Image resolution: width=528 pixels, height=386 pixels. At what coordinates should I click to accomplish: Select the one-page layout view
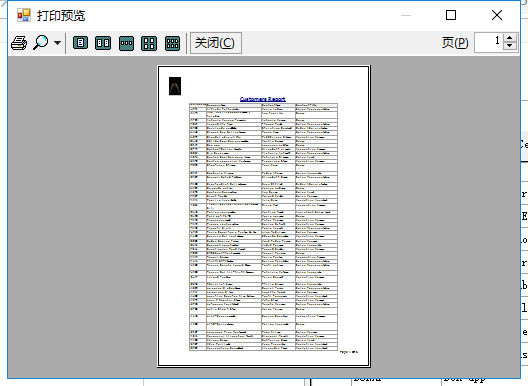[80, 43]
